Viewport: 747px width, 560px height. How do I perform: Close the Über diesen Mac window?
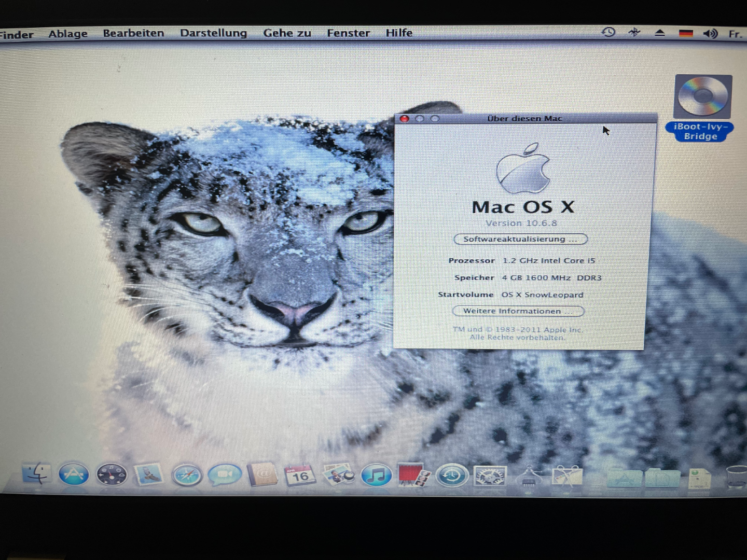tap(405, 119)
